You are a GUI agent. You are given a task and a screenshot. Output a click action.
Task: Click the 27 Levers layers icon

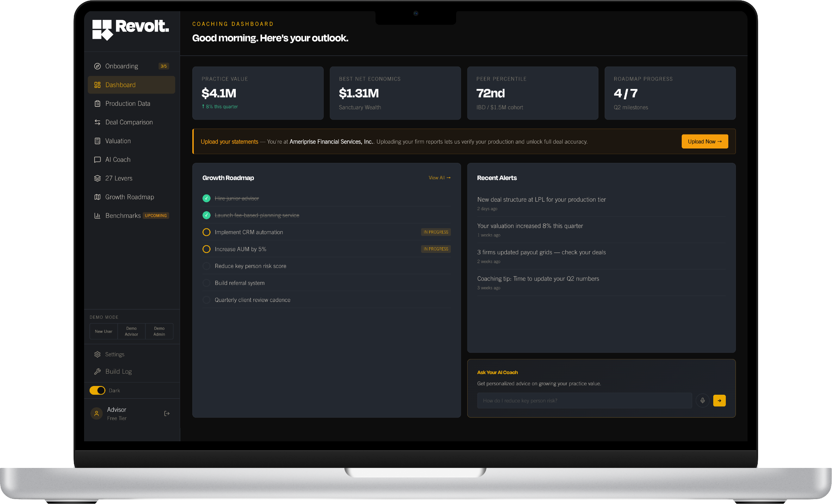tap(97, 178)
